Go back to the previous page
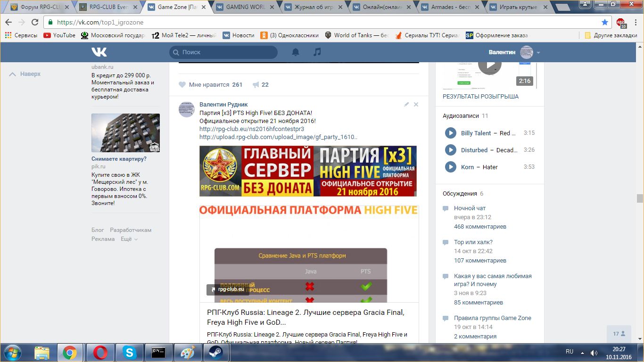Screen dimensions: 644x362 pyautogui.click(x=9, y=22)
